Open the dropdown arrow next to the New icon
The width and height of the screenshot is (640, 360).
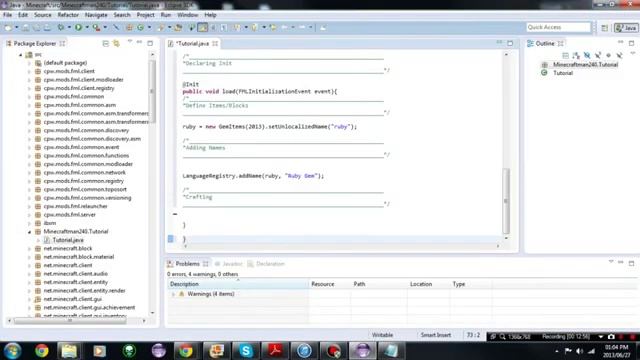click(16, 27)
